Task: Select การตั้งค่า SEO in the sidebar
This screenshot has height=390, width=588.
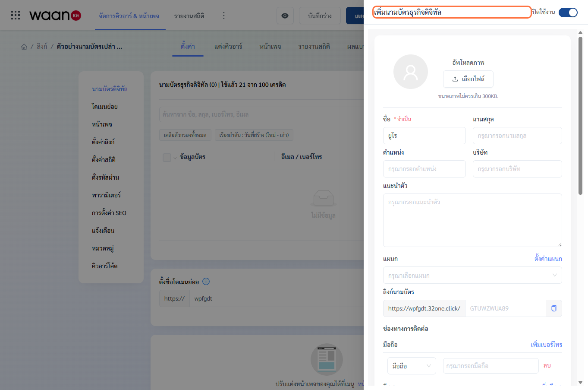Action: 109,213
